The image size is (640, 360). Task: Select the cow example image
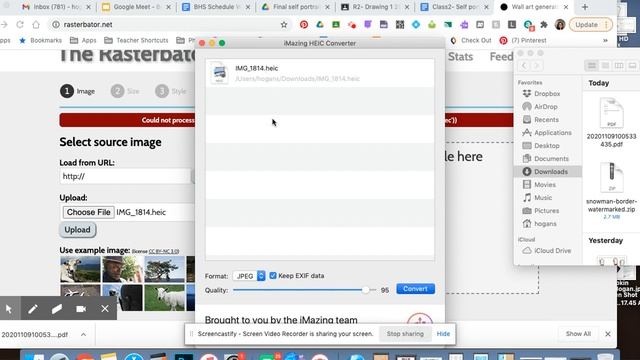click(80, 269)
